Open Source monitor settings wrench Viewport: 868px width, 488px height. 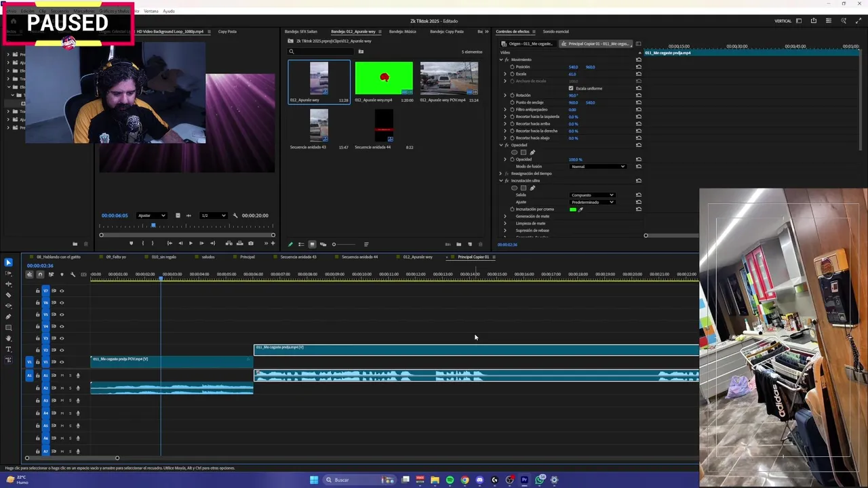click(235, 216)
